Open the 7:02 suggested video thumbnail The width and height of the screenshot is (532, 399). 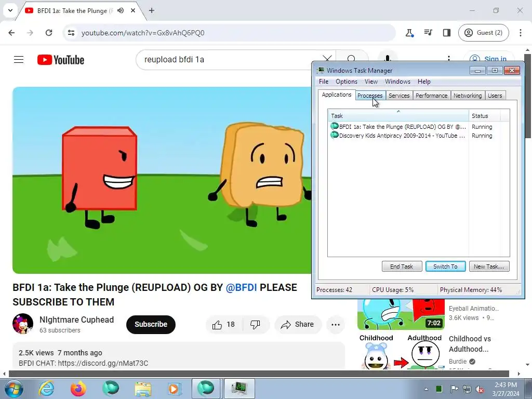(x=401, y=314)
